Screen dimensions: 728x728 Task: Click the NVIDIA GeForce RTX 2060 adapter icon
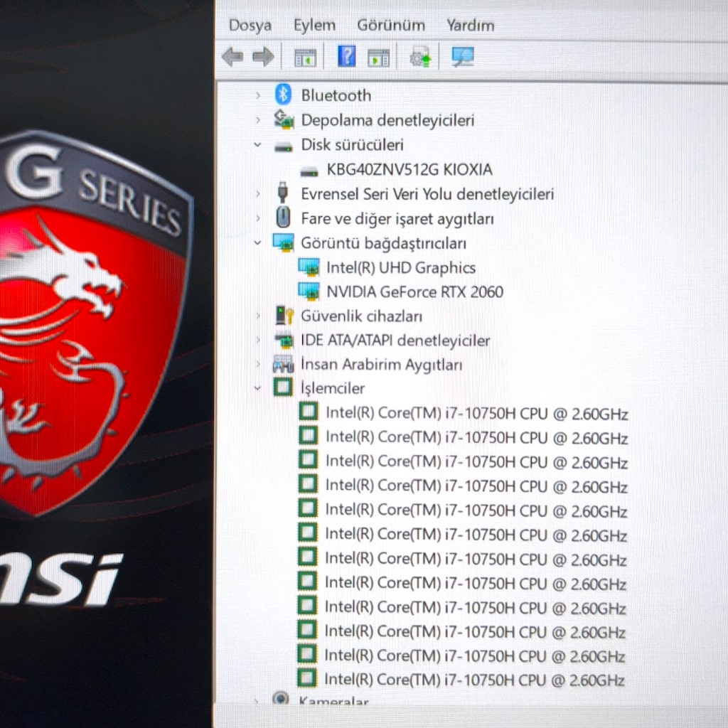[x=309, y=291]
